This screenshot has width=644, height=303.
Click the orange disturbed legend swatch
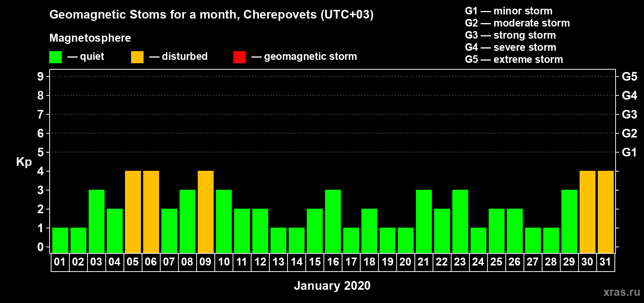(137, 57)
